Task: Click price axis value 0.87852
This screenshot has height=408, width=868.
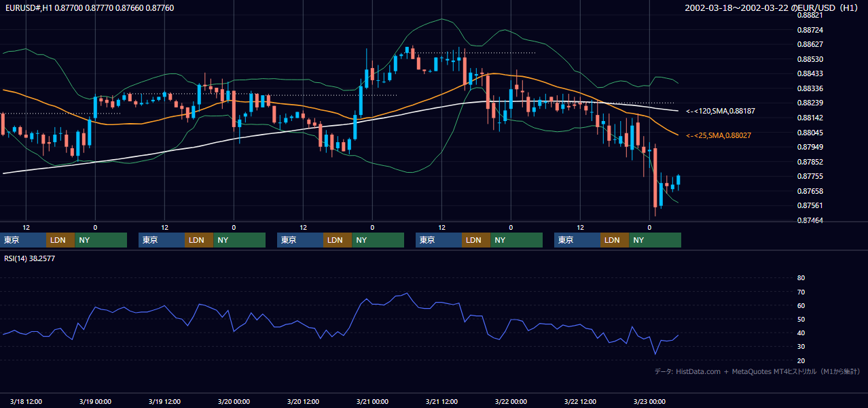Action: pos(810,162)
